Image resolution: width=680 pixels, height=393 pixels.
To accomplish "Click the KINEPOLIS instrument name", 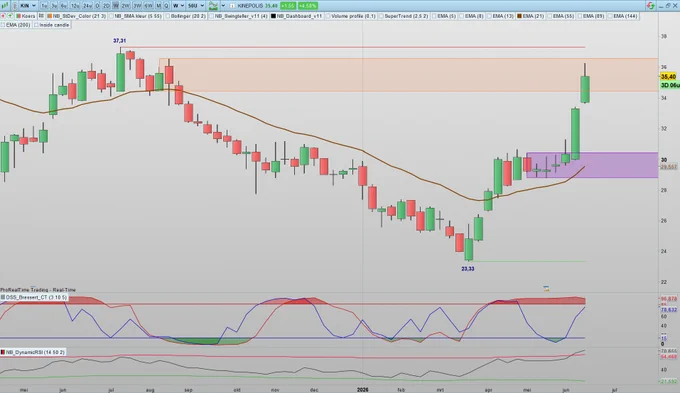I will tap(250, 6).
